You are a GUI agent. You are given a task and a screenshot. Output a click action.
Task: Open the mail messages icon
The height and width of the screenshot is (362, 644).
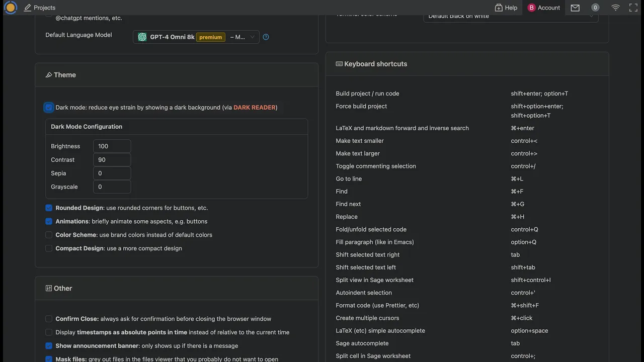pos(575,8)
